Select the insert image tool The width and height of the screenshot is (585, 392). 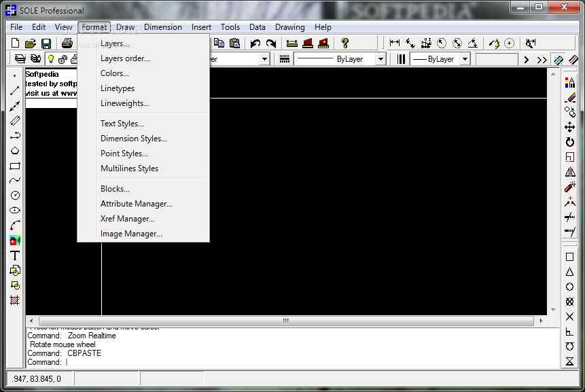pos(14,240)
